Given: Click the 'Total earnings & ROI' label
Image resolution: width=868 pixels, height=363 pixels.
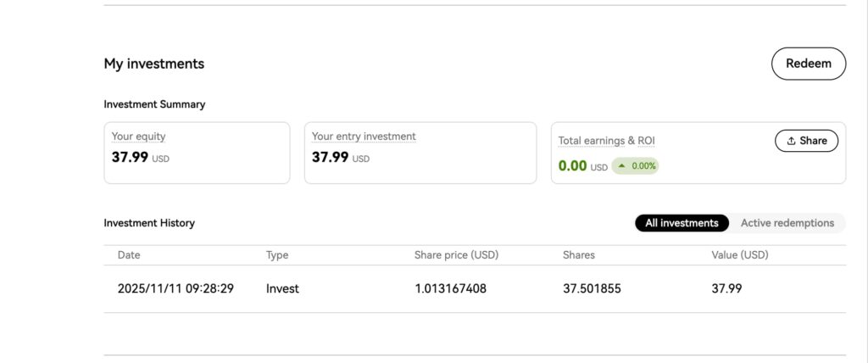Looking at the screenshot, I should tap(606, 141).
